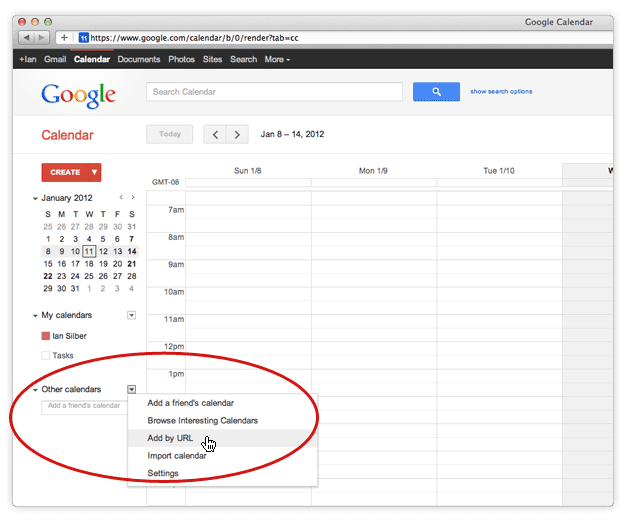This screenshot has height=524, width=629.
Task: Open the More menu in top bar
Action: (x=277, y=59)
